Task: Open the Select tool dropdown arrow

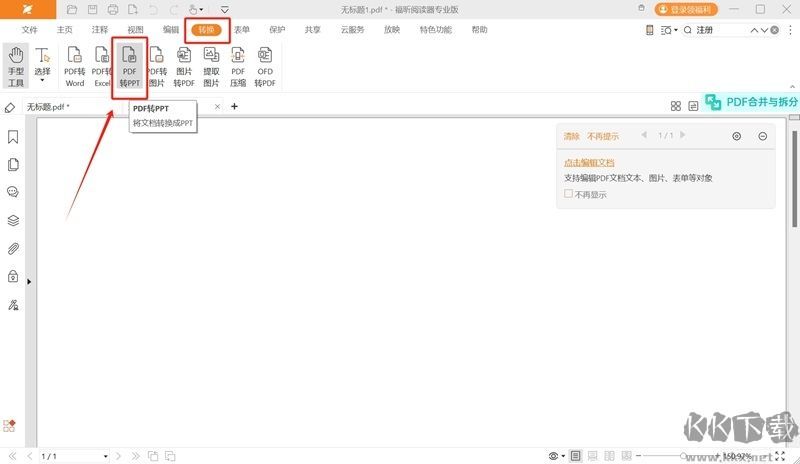Action: pos(42,81)
